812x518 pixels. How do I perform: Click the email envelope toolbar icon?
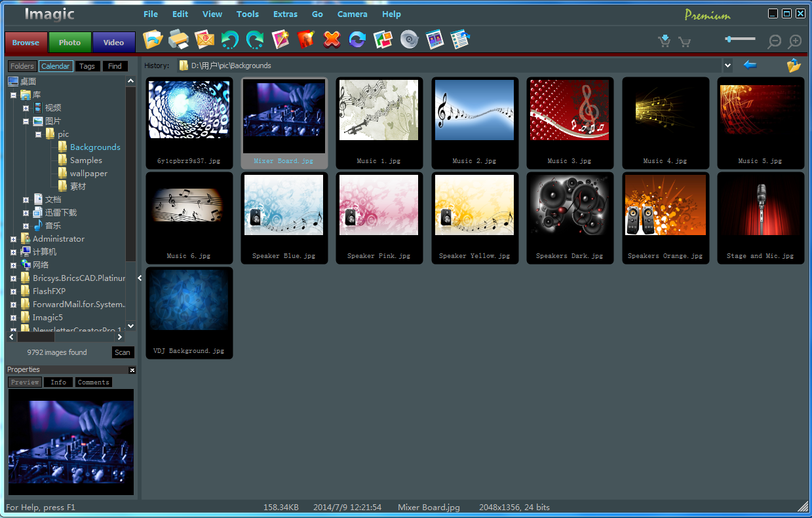[204, 40]
